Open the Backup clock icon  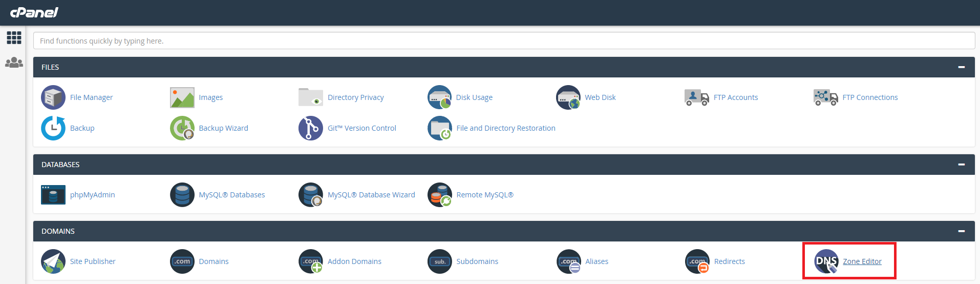click(x=53, y=128)
